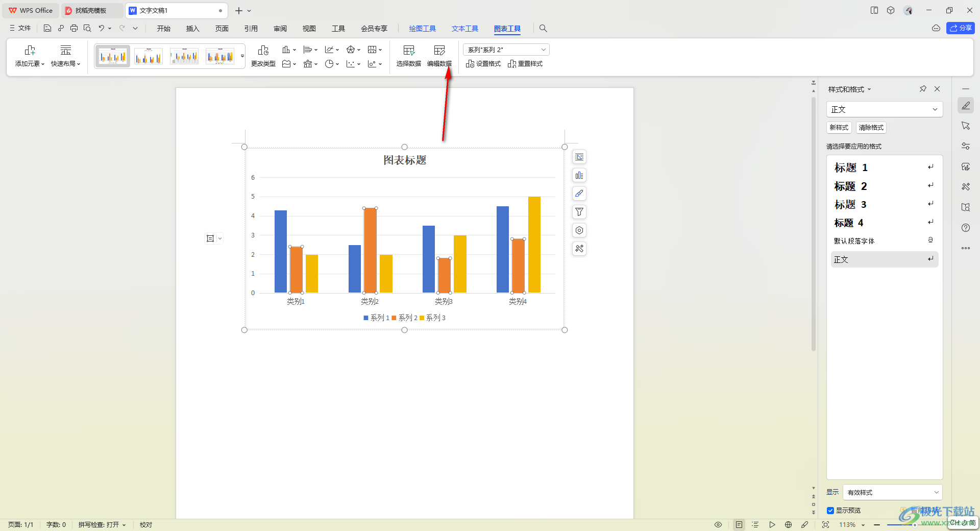Click the pencil styles icon in right sidebar
The width and height of the screenshot is (980, 531).
(966, 106)
